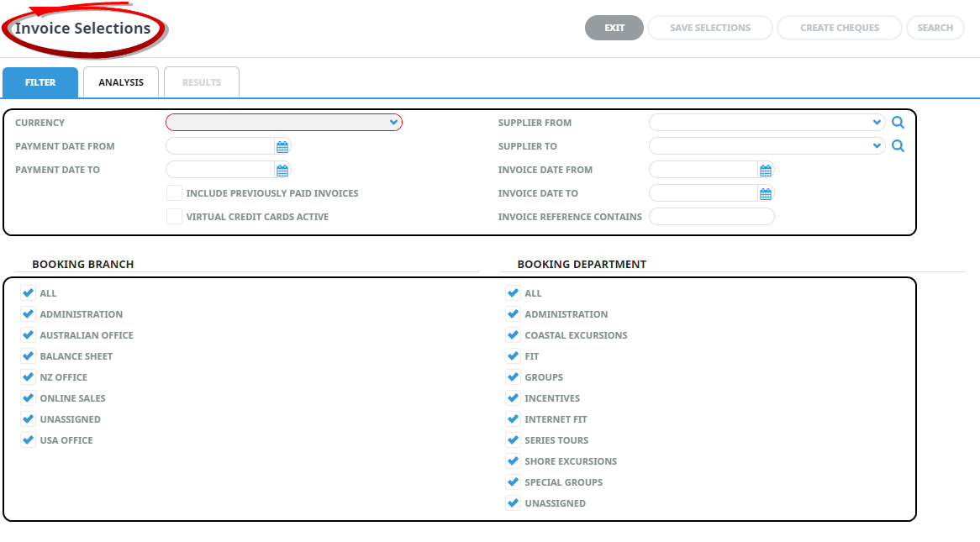The width and height of the screenshot is (980, 542).
Task: Open the Supplier From dropdown list
Action: [x=767, y=123]
